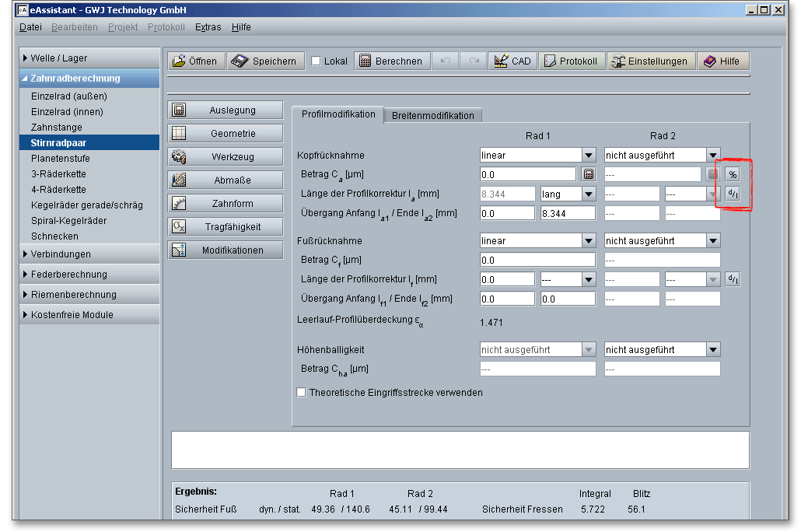The image size is (801, 532).
Task: Open Fußrücknahme Rad 2 dropdown
Action: pyautogui.click(x=712, y=241)
